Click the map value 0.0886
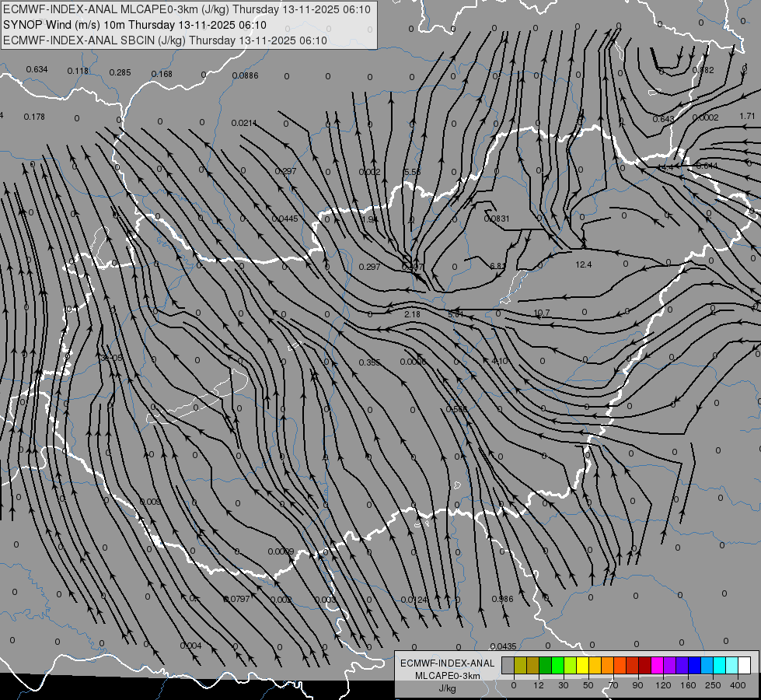 pos(245,75)
